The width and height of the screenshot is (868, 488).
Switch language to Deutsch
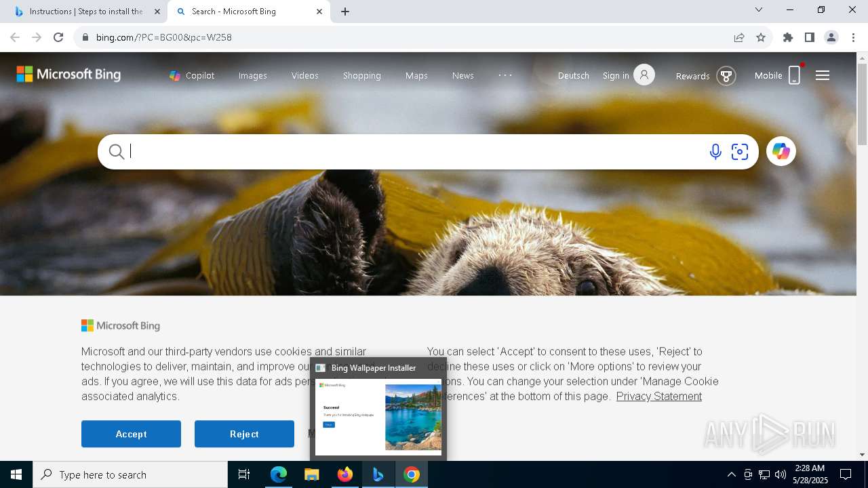pos(574,75)
